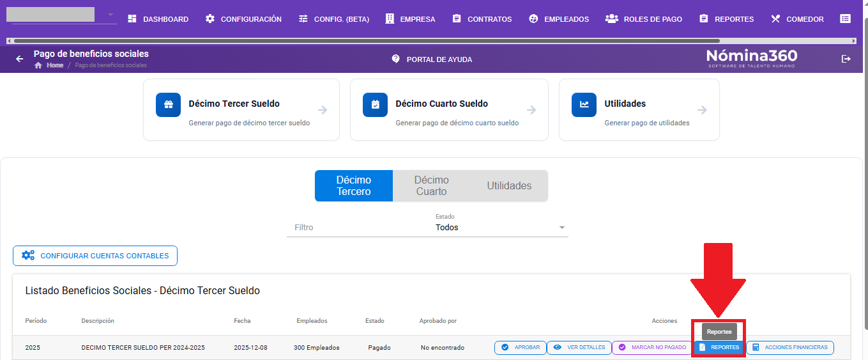This screenshot has width=868, height=360.
Task: Click the Contratos clipboard icon
Action: (x=457, y=19)
